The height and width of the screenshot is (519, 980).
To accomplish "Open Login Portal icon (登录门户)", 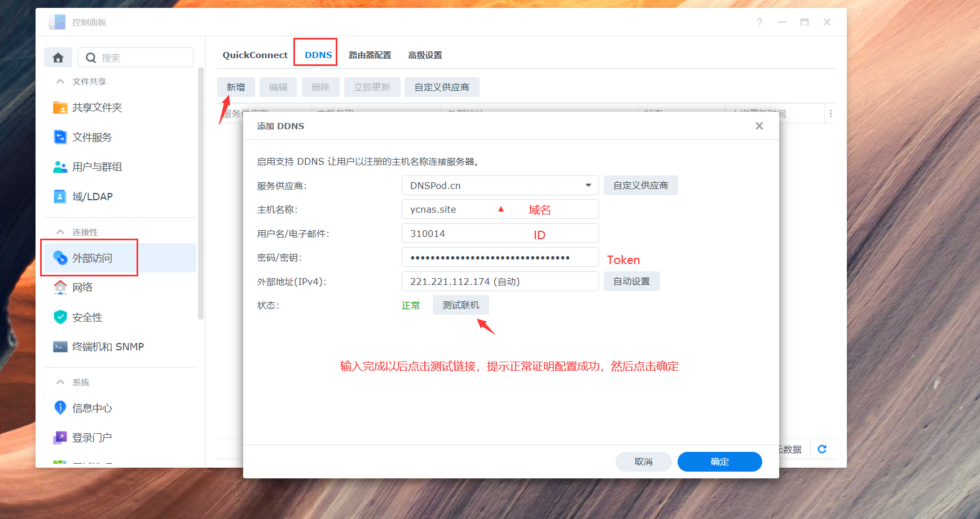I will 60,437.
